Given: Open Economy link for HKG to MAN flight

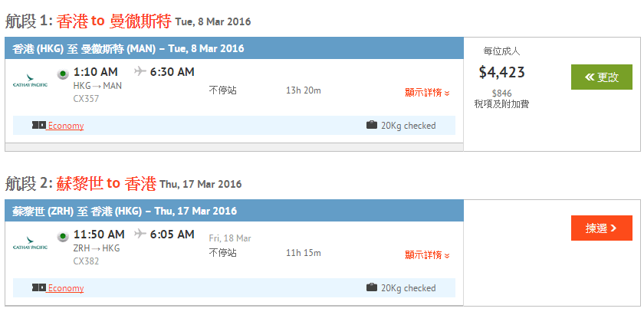Looking at the screenshot, I should click(x=66, y=126).
